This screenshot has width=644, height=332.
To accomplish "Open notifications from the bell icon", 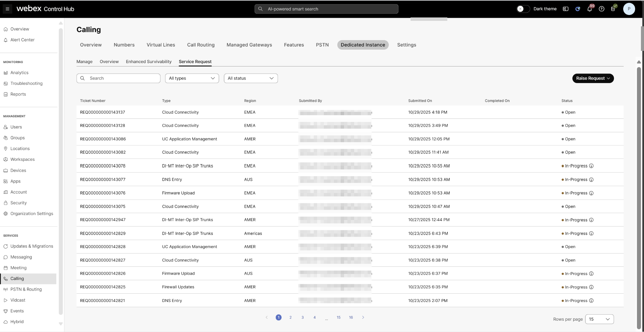I will [589, 9].
